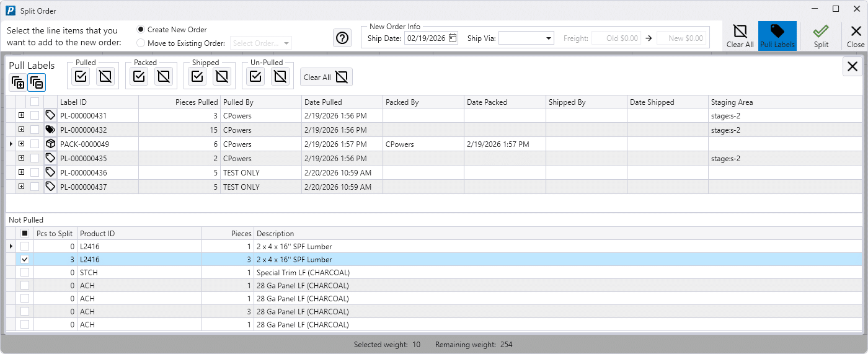Click the Product ID column header
Viewport: 868px width, 354px height.
point(139,234)
